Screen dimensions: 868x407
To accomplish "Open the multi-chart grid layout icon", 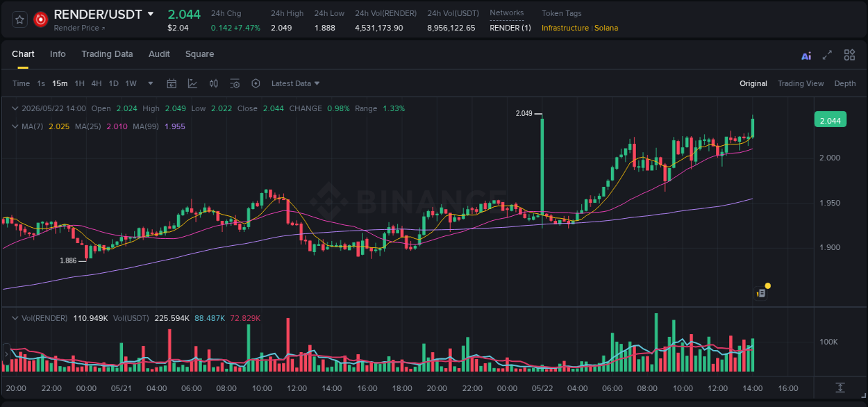I will [x=849, y=55].
